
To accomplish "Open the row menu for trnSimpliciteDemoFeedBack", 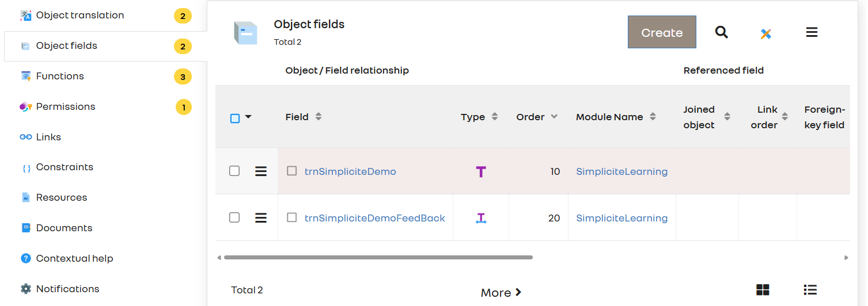I will pyautogui.click(x=261, y=217).
